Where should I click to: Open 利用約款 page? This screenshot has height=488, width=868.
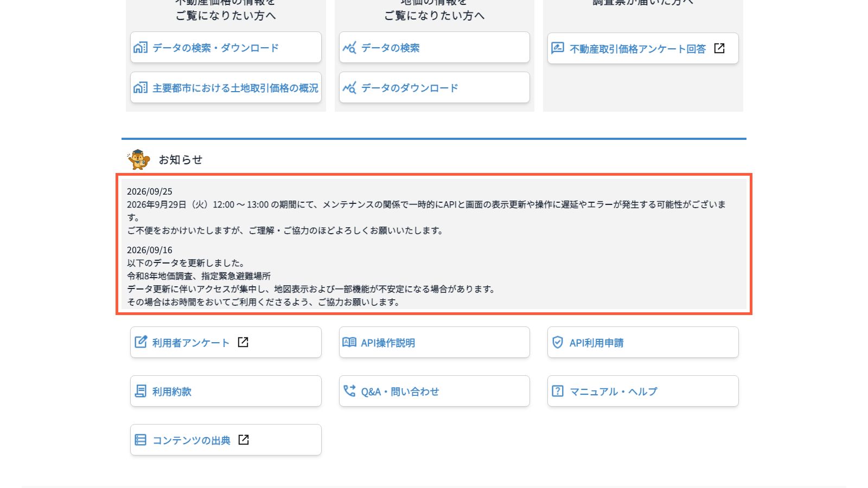click(x=226, y=391)
